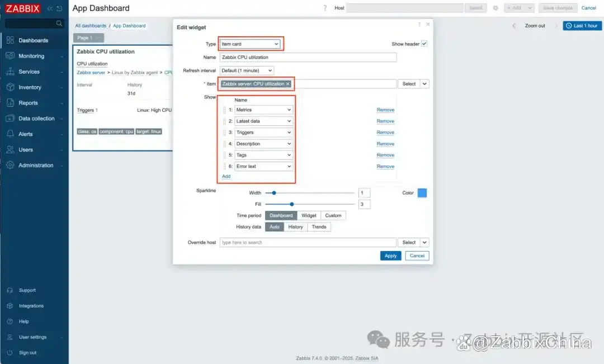The height and width of the screenshot is (364, 604).
Task: Open Reports menu in sidebar
Action: coord(34,103)
